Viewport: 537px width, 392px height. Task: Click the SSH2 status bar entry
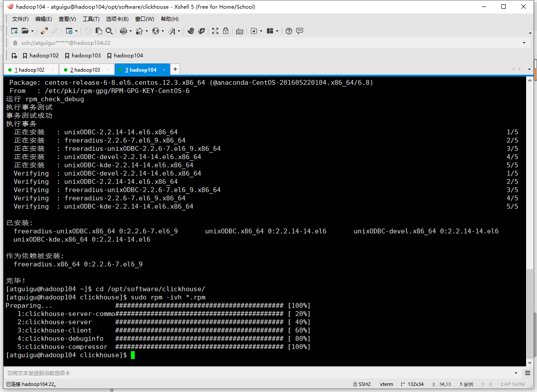click(x=362, y=384)
